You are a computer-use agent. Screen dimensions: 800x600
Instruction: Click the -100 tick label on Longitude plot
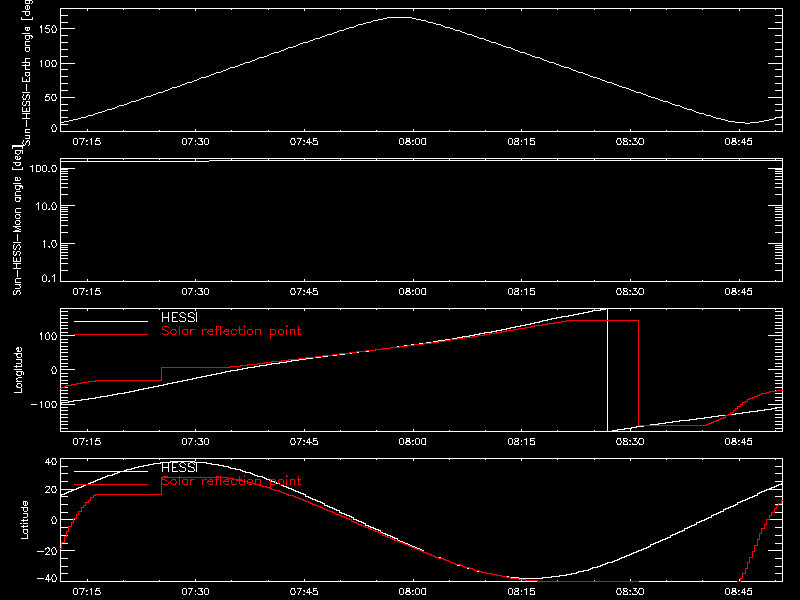point(44,405)
